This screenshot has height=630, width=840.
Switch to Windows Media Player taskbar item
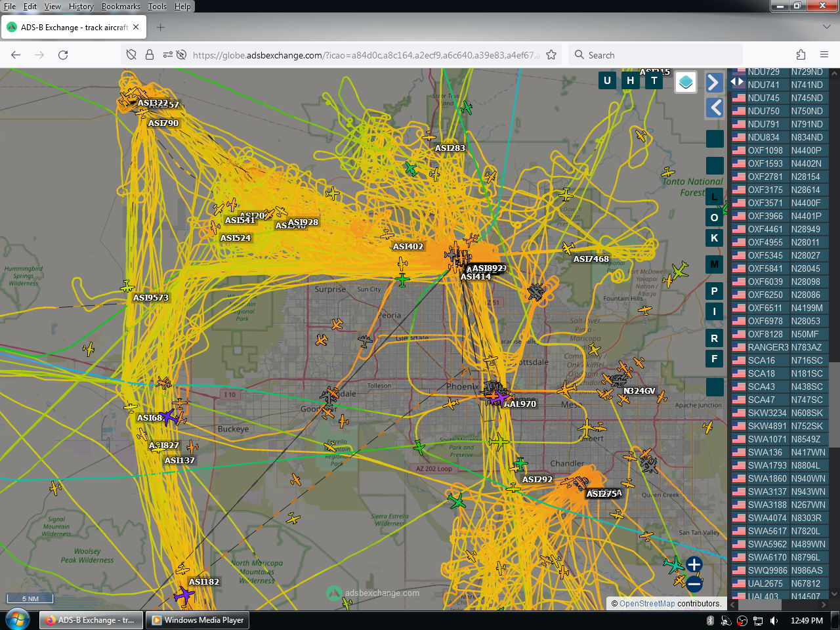click(198, 620)
